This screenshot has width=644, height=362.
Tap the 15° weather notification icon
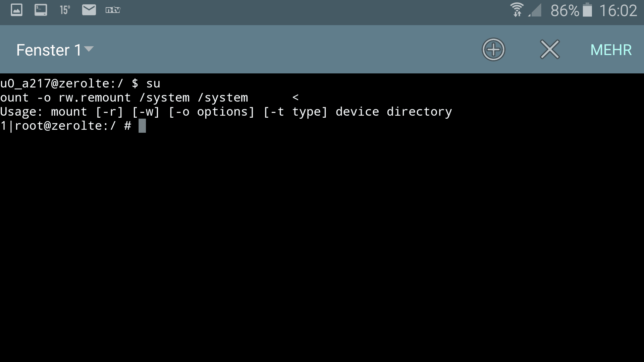point(65,10)
